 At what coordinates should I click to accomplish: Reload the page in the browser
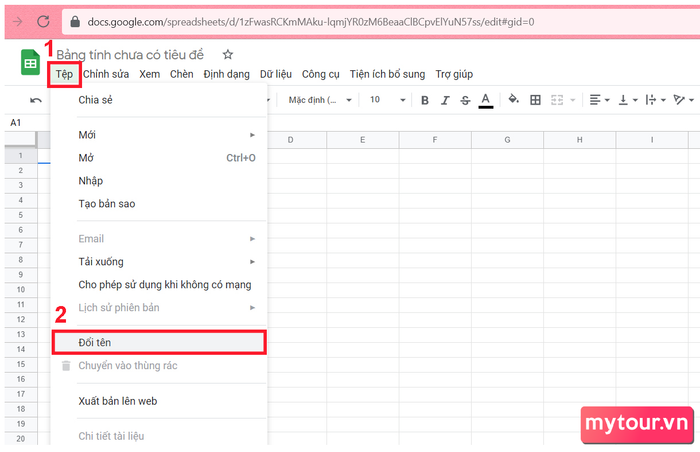coord(43,21)
